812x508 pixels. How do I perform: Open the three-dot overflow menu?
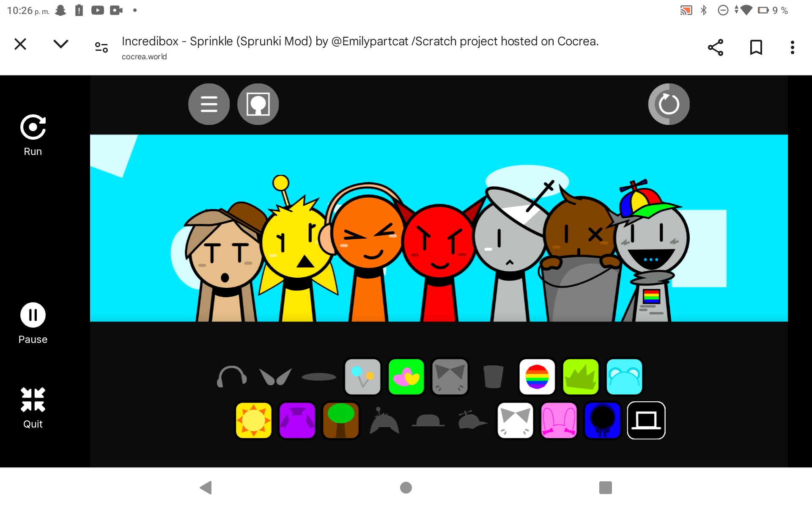click(793, 47)
